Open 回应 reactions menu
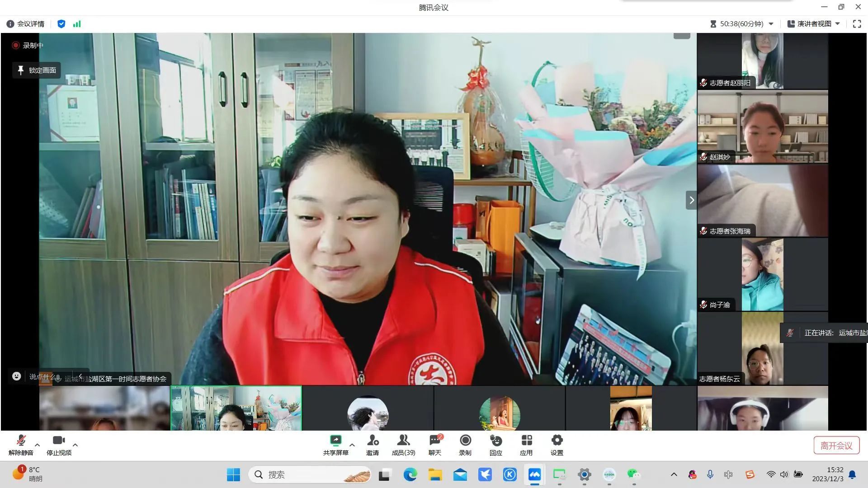868x488 pixels. [x=496, y=445]
